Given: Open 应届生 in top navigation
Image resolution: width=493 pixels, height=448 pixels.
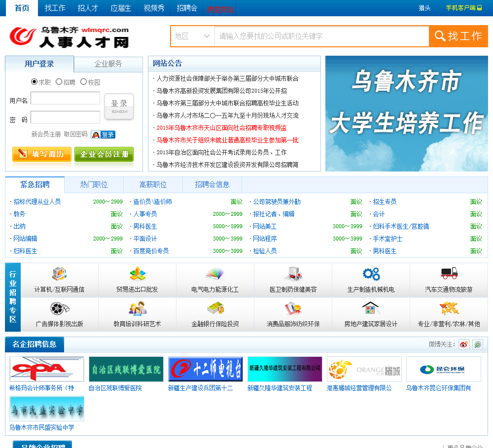Looking at the screenshot, I should click(121, 8).
